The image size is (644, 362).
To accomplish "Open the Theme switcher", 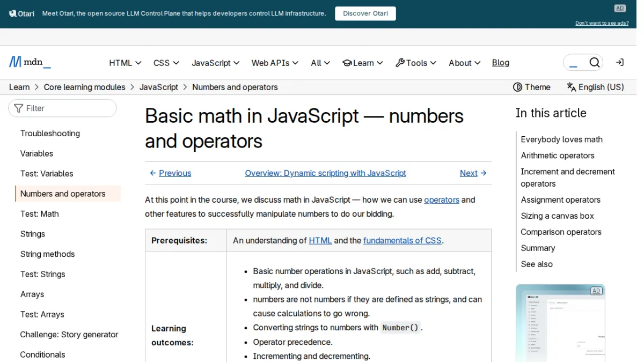I will [532, 87].
